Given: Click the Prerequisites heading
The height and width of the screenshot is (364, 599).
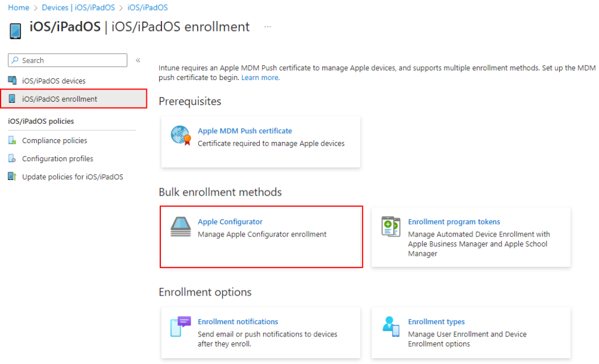Looking at the screenshot, I should (x=190, y=101).
